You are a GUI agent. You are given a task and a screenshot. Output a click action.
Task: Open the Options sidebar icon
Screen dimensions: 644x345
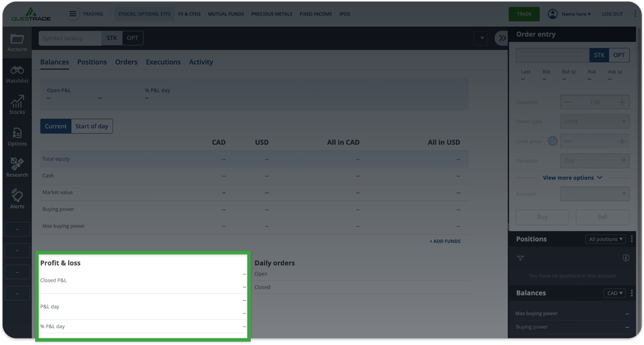coord(17,136)
